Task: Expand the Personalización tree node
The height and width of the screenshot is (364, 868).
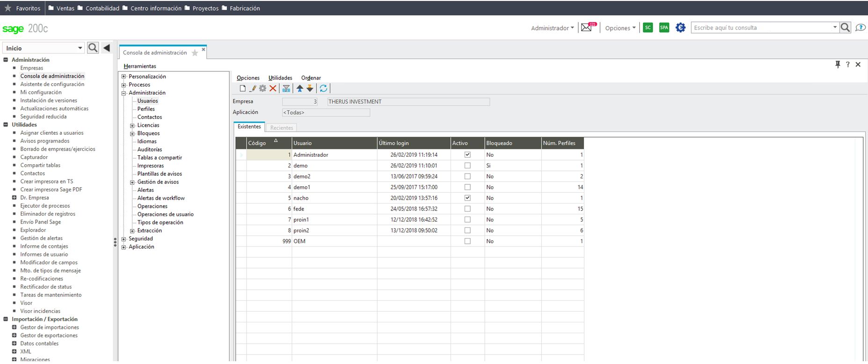Action: (124, 77)
